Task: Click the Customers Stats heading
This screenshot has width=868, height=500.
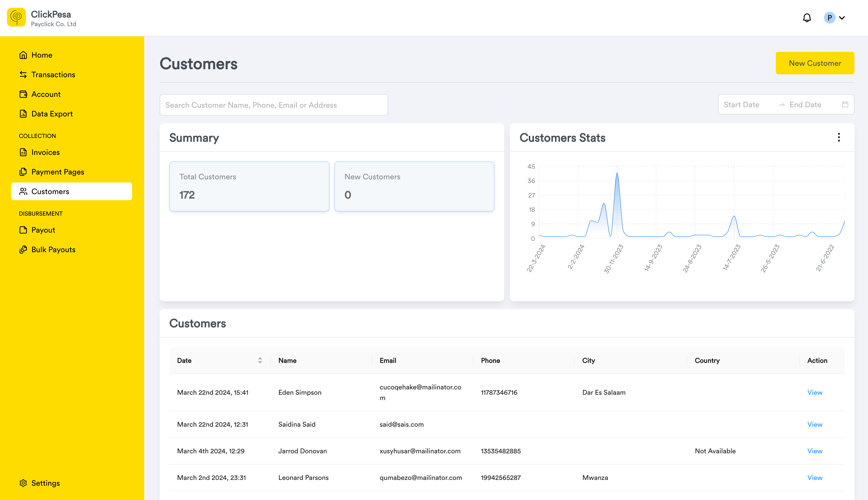Action: (x=562, y=138)
